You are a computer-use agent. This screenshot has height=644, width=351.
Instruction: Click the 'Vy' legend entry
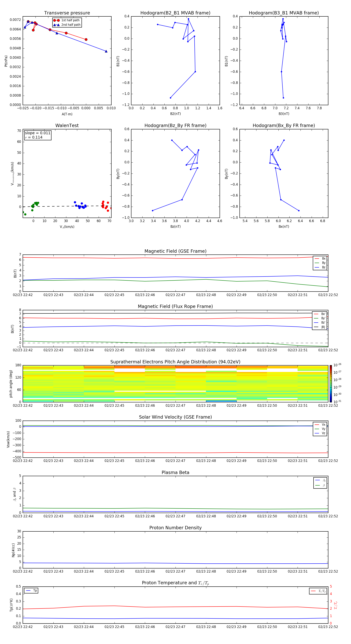click(x=320, y=429)
